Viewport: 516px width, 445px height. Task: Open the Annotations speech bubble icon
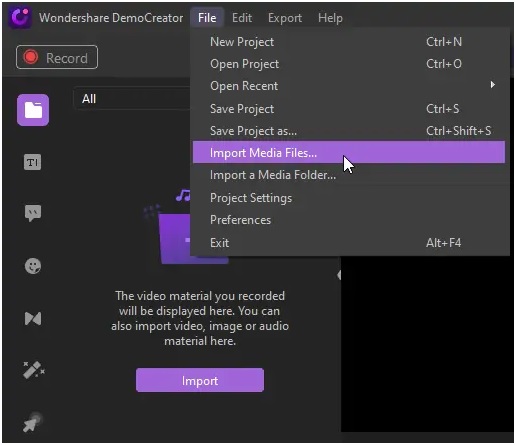(33, 213)
